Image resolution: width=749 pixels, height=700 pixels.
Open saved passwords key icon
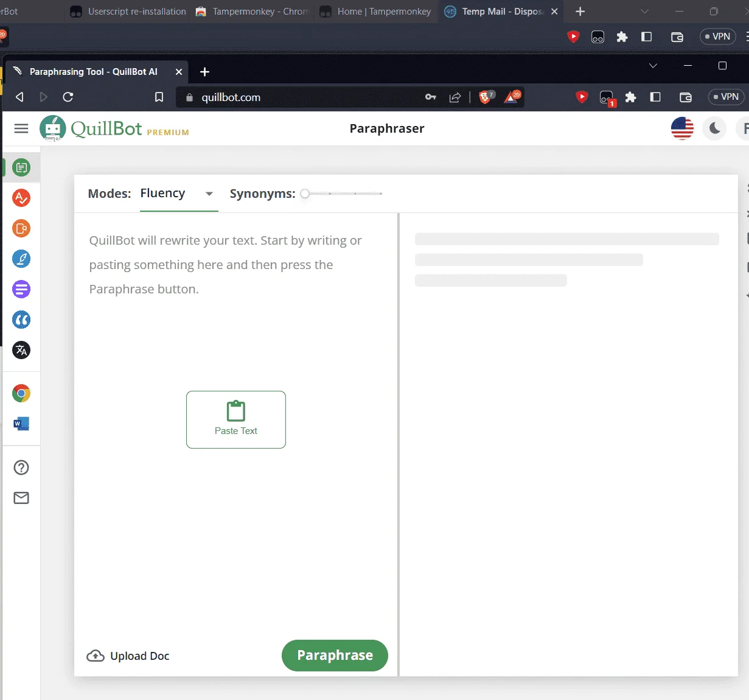click(x=431, y=97)
